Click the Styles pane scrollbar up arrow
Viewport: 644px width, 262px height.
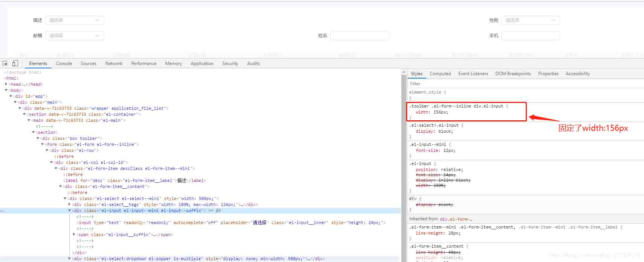tap(404, 72)
